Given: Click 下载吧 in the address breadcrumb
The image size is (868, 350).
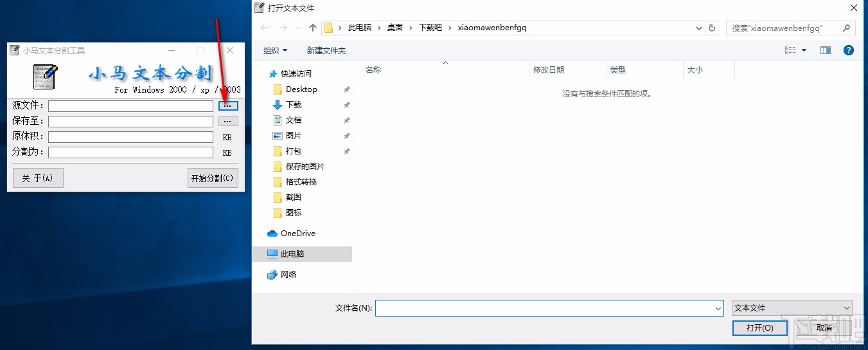Looking at the screenshot, I should point(430,28).
